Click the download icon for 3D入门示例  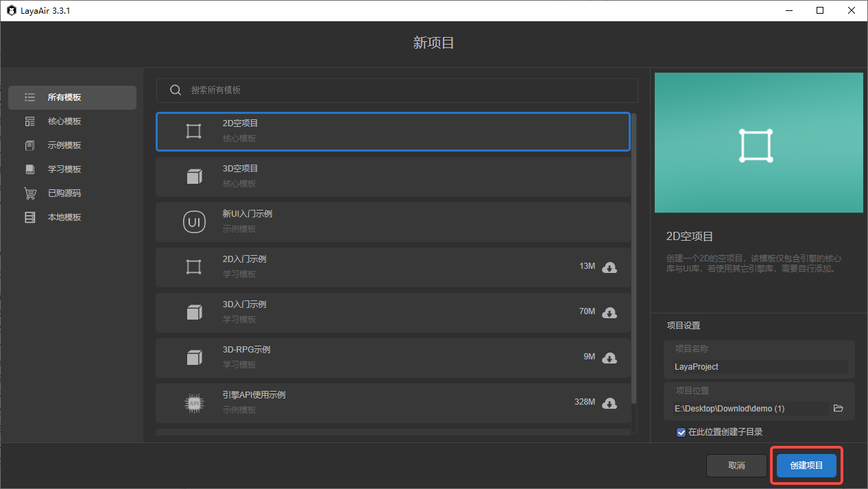pos(609,312)
